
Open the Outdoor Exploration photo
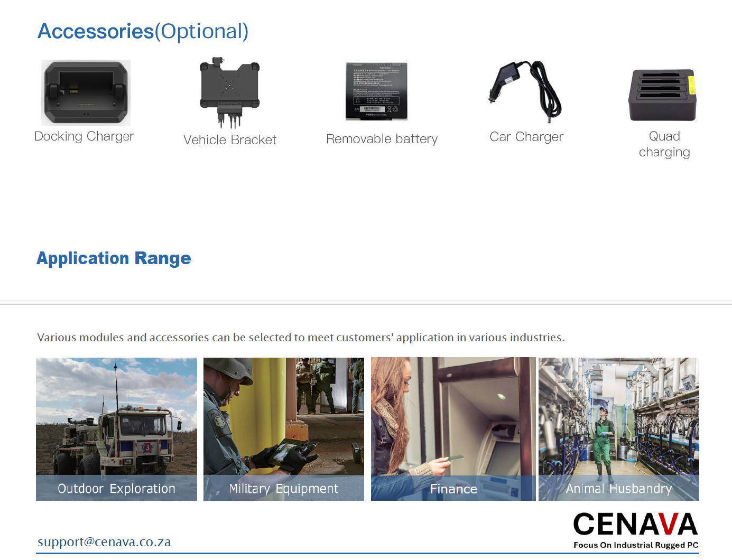pos(116,429)
